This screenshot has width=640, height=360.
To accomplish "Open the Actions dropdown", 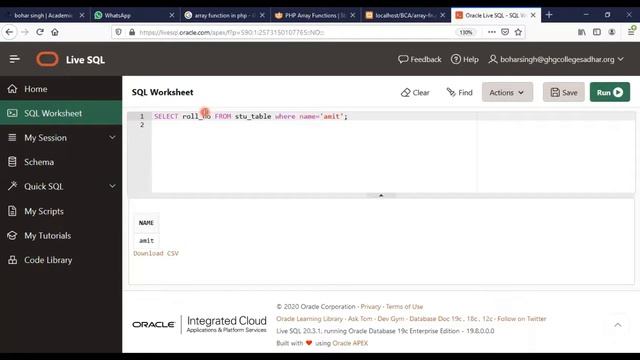I will point(507,92).
